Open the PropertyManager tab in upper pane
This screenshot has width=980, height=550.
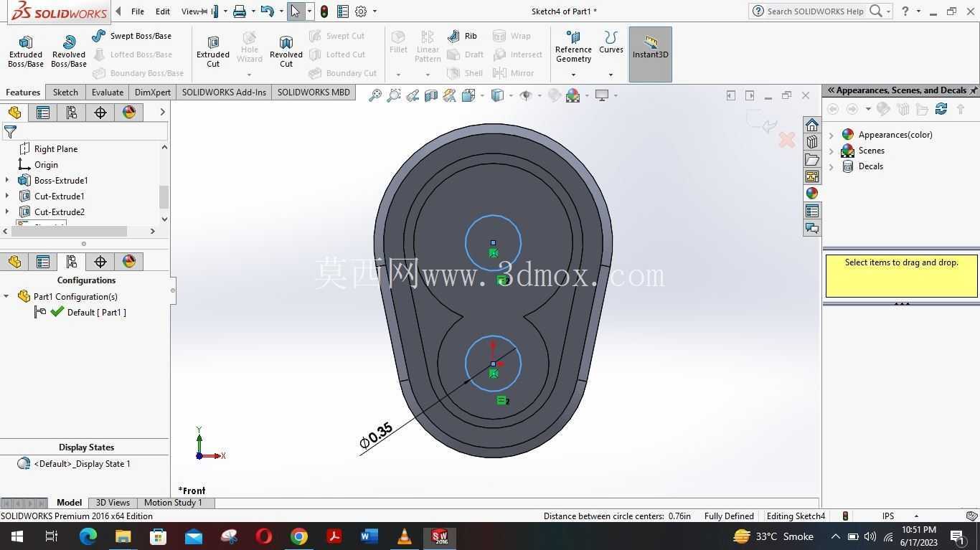point(43,113)
